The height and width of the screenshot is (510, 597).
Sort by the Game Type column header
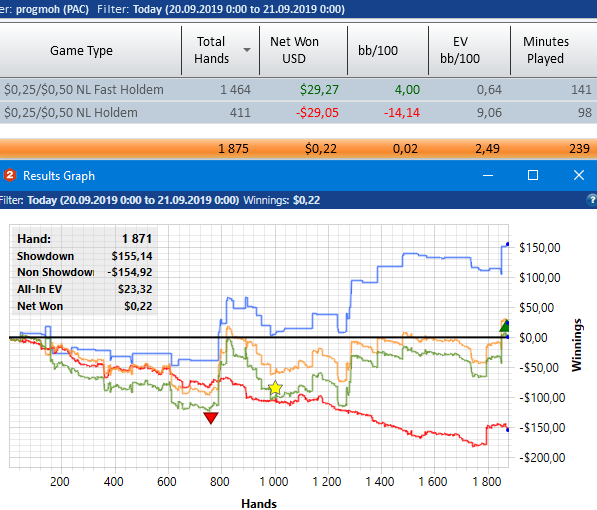[81, 50]
